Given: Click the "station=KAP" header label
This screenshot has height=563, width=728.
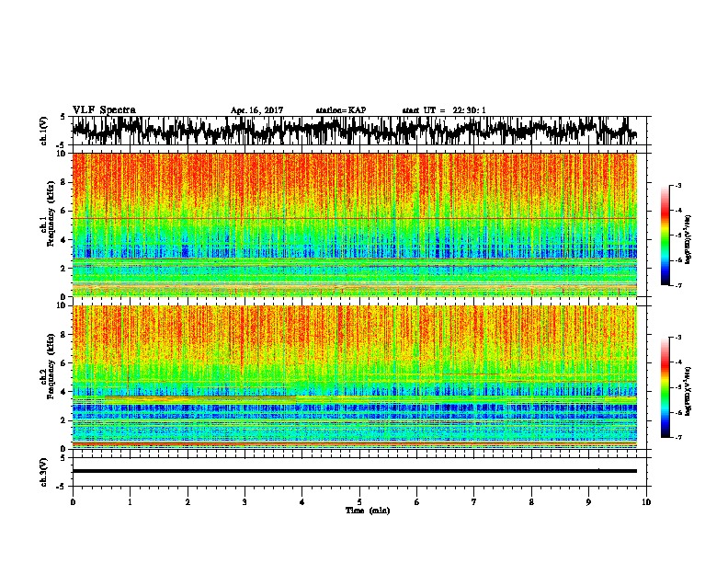Looking at the screenshot, I should pos(341,110).
